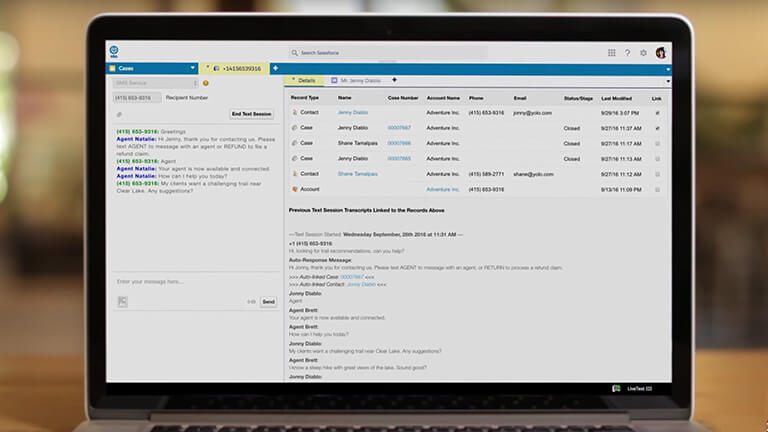Click the orange status indicator icon

[206, 83]
